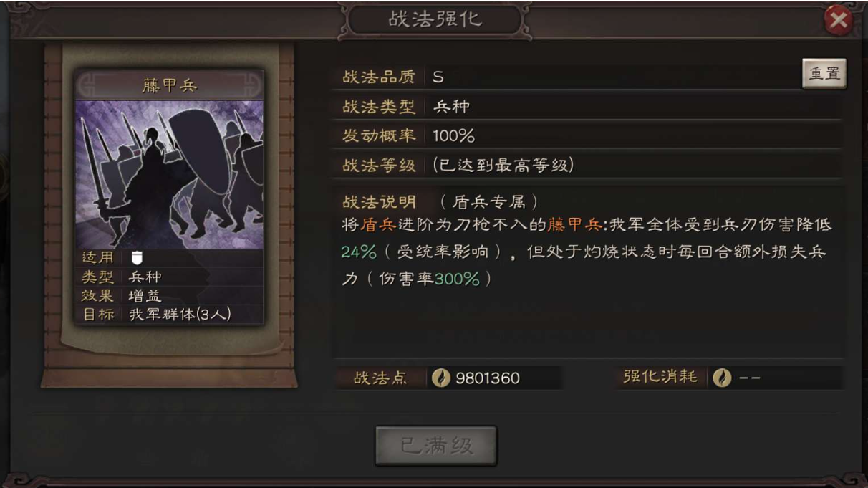This screenshot has height=488, width=868.
Task: Click the 重置 reset button
Action: (x=824, y=74)
